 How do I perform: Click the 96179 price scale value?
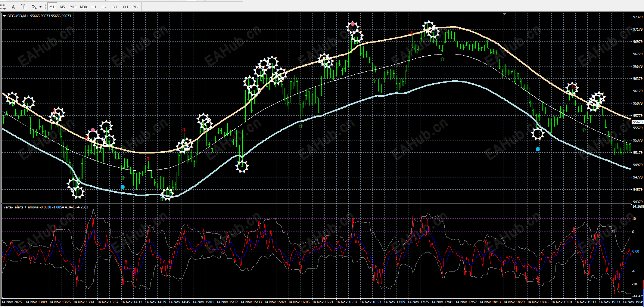(638, 91)
